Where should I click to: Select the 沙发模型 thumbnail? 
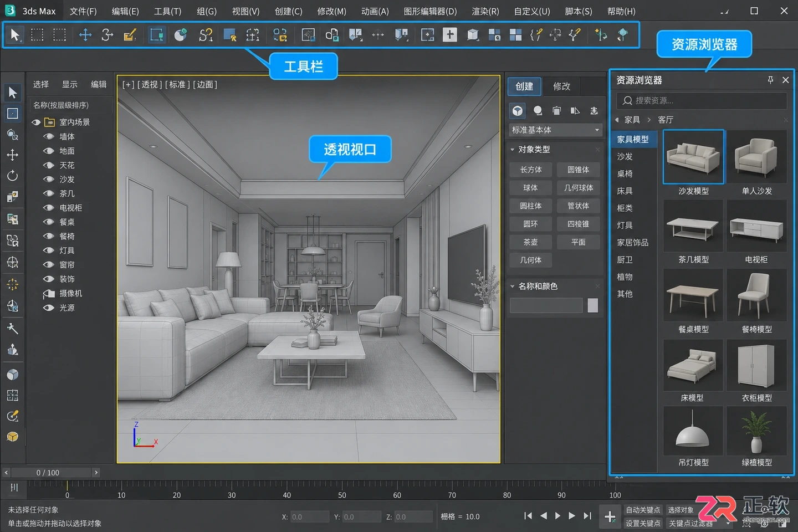[693, 157]
